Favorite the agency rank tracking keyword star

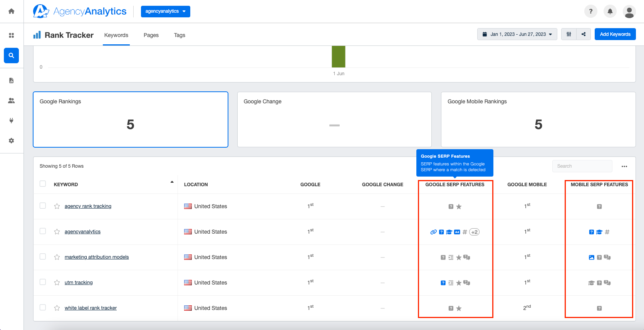click(57, 206)
